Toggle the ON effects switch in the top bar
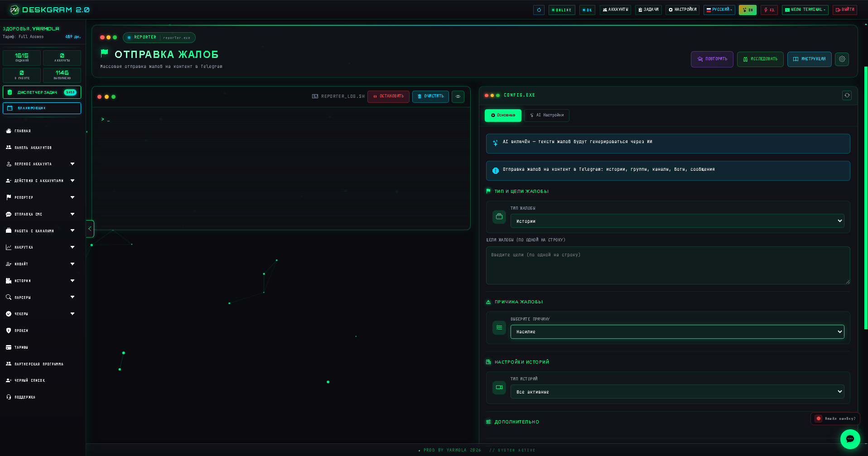Image resolution: width=868 pixels, height=456 pixels. point(747,10)
